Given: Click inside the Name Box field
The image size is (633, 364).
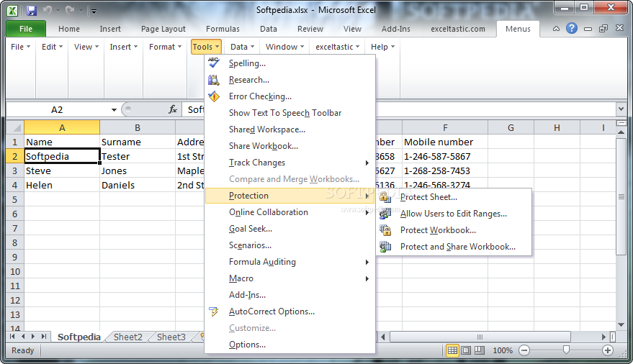Looking at the screenshot, I should click(x=57, y=109).
